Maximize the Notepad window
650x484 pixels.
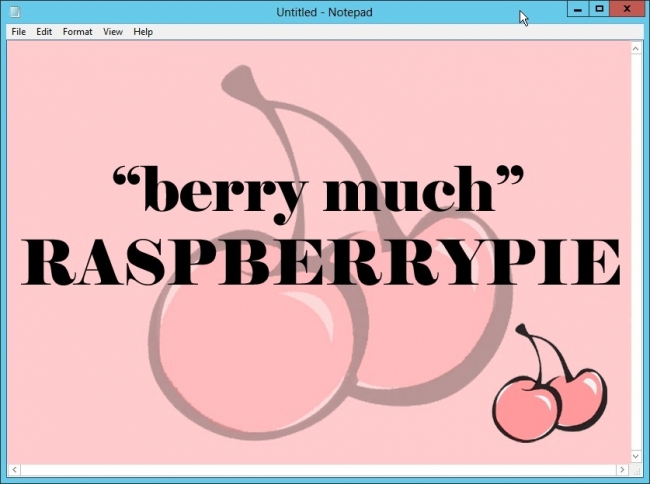coord(600,9)
